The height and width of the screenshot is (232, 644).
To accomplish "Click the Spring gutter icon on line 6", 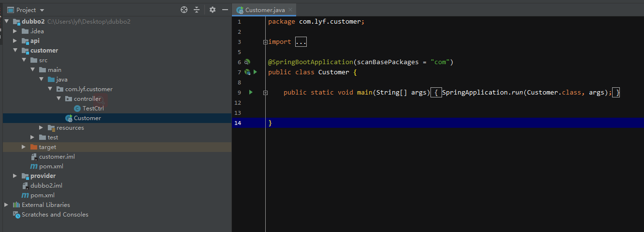I will (x=247, y=62).
